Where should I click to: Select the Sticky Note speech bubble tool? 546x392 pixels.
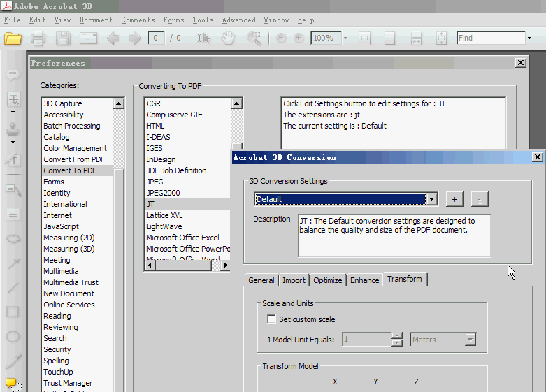13,75
